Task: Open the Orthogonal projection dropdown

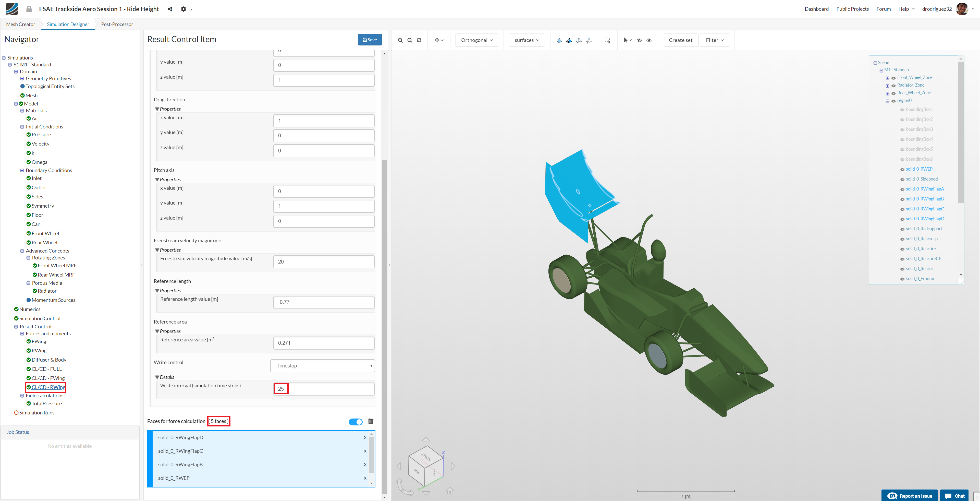Action: pos(477,40)
